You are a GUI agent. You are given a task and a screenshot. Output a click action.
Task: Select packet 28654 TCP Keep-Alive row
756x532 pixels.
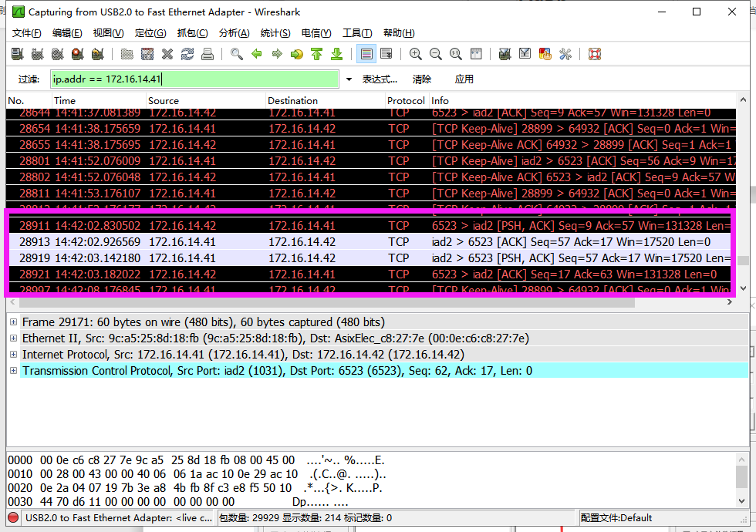[371, 129]
